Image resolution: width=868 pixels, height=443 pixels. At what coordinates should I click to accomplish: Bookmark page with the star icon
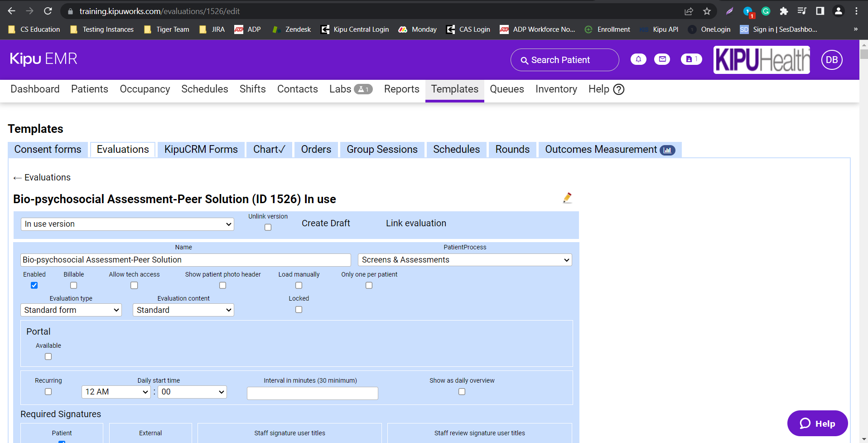point(707,11)
